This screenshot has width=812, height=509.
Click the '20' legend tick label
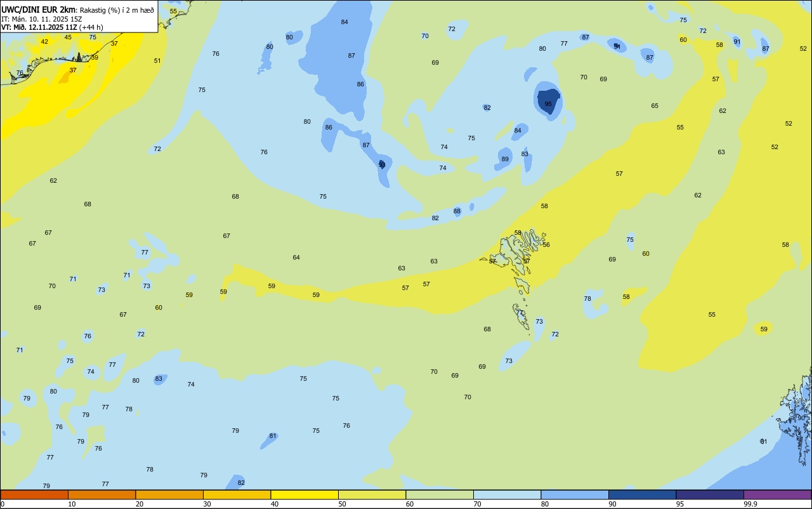coord(139,504)
